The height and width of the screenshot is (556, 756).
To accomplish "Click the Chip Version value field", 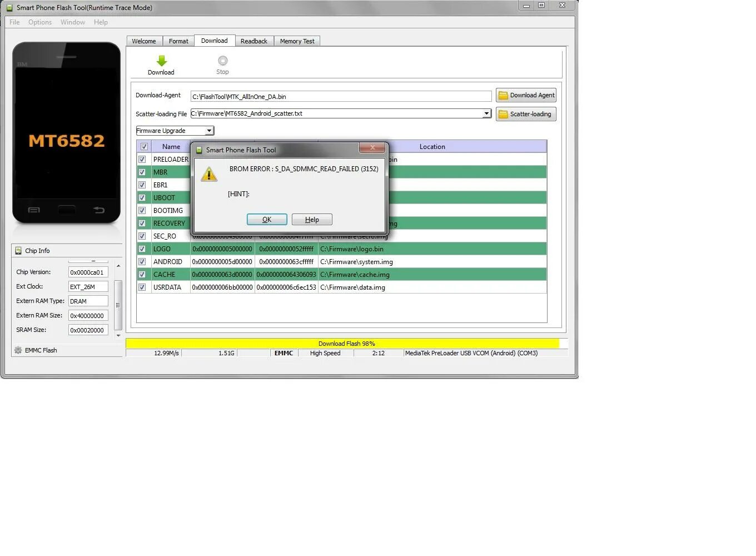I will (x=88, y=272).
